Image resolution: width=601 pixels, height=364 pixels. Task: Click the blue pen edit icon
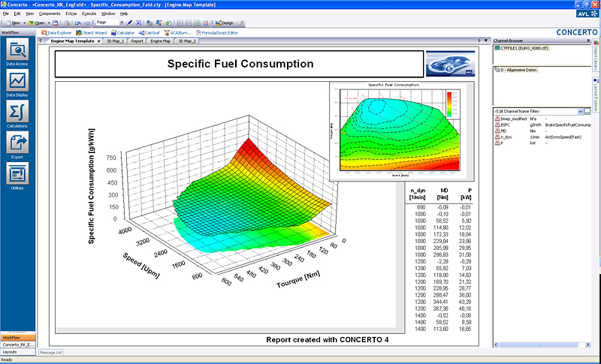pyautogui.click(x=129, y=23)
